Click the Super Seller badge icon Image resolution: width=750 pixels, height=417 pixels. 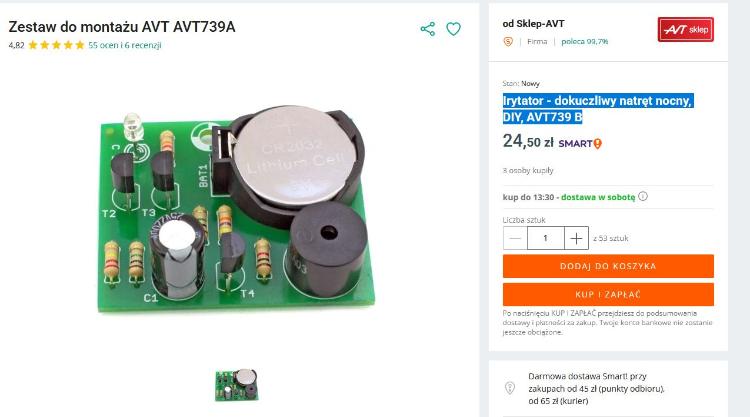[x=508, y=42]
